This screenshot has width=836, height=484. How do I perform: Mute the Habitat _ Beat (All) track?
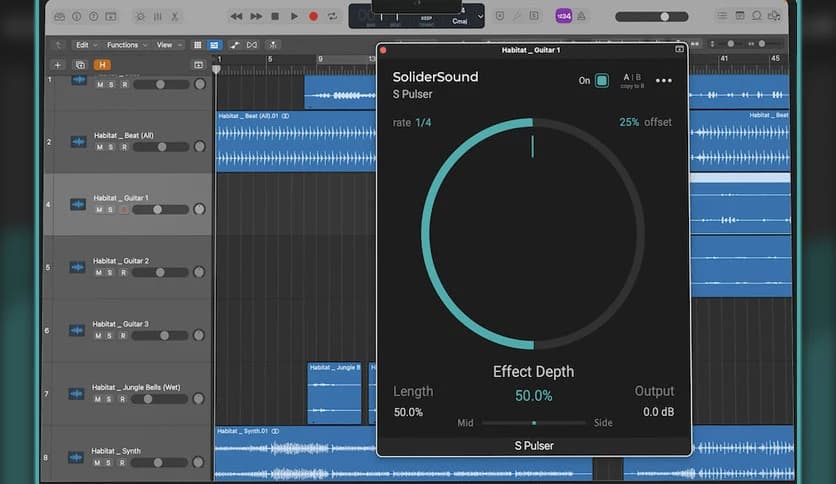(x=100, y=147)
